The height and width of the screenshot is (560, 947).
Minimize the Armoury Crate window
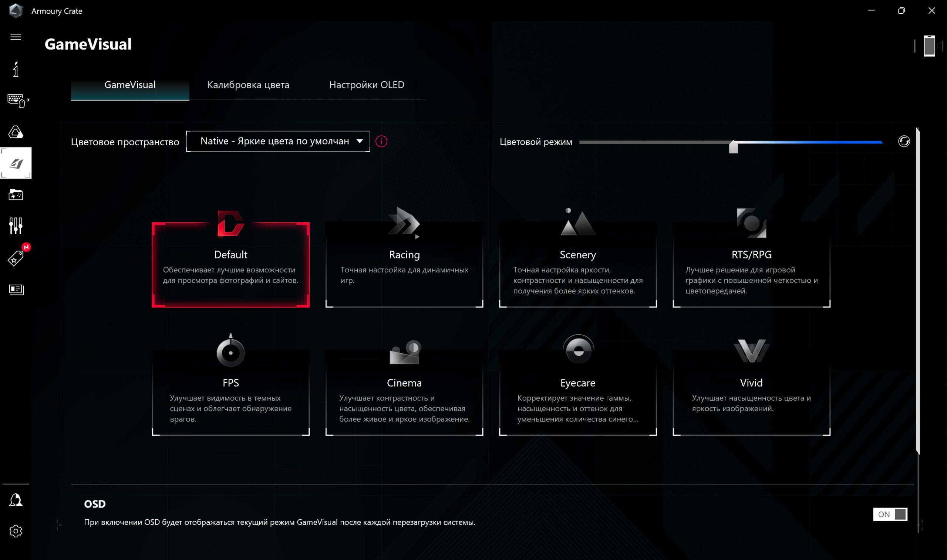(x=871, y=11)
